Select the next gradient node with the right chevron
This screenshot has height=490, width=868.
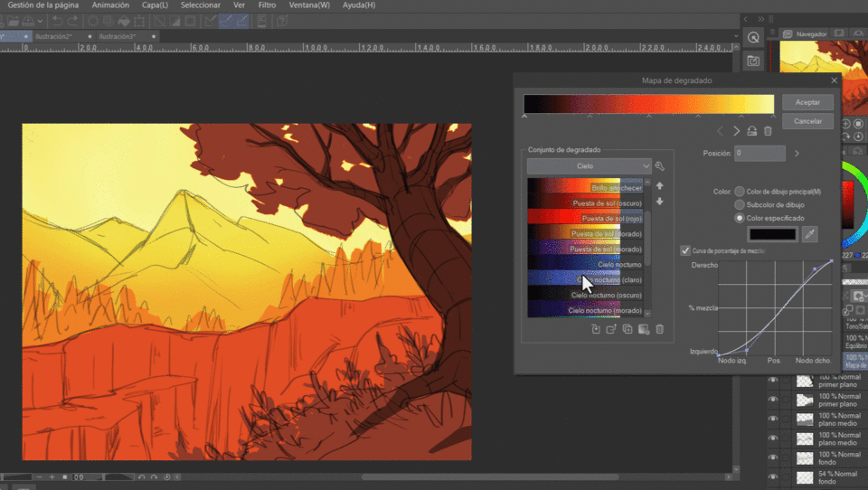(x=736, y=131)
